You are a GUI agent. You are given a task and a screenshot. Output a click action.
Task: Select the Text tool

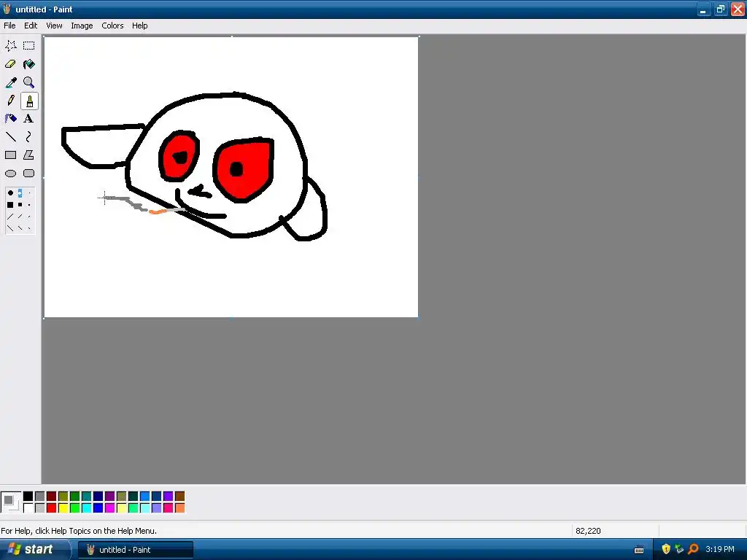coord(29,119)
